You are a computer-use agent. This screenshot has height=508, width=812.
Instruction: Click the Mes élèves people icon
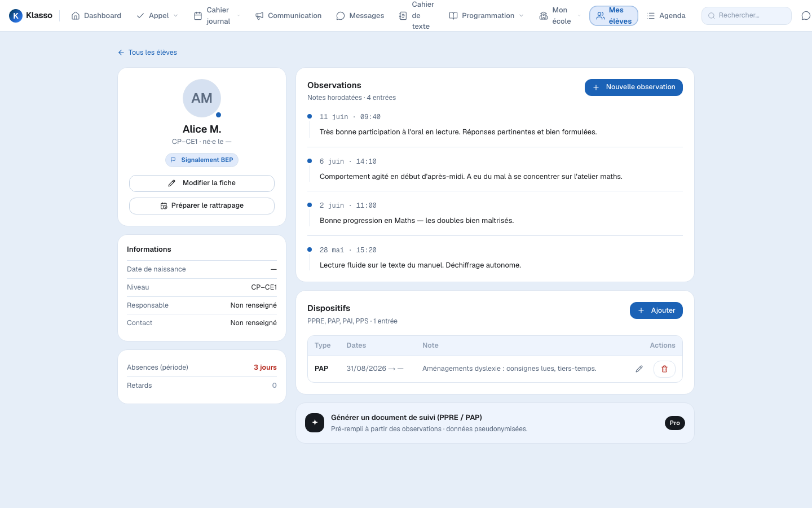click(601, 16)
